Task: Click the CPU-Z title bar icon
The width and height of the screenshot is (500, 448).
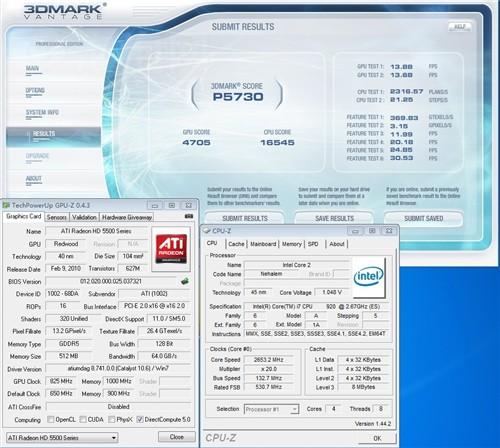Action: (x=207, y=231)
